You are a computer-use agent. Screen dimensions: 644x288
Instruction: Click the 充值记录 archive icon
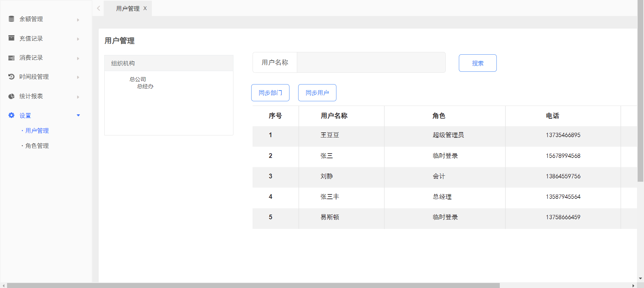(x=11, y=38)
